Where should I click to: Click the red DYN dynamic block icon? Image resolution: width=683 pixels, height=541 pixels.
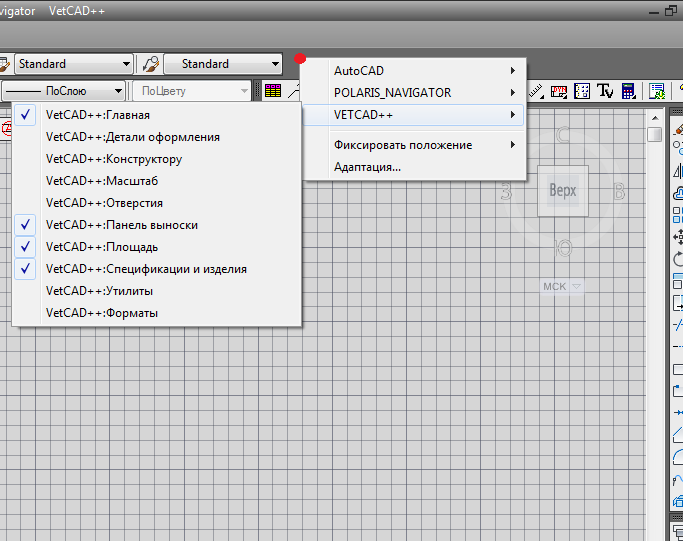click(559, 91)
